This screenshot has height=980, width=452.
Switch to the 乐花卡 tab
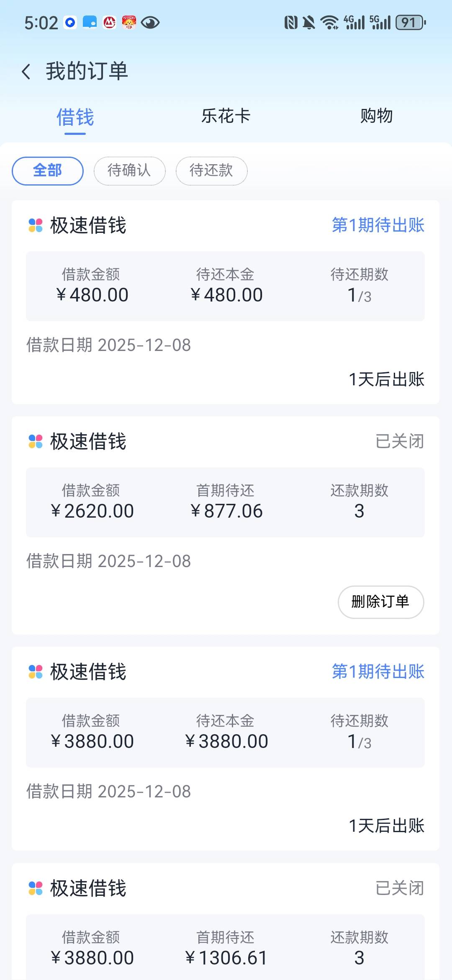[226, 116]
